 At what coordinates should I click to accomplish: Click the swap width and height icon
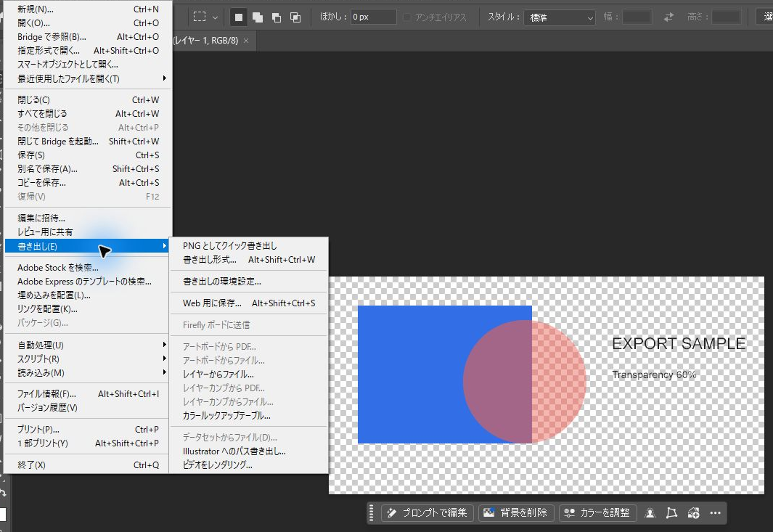[668, 17]
